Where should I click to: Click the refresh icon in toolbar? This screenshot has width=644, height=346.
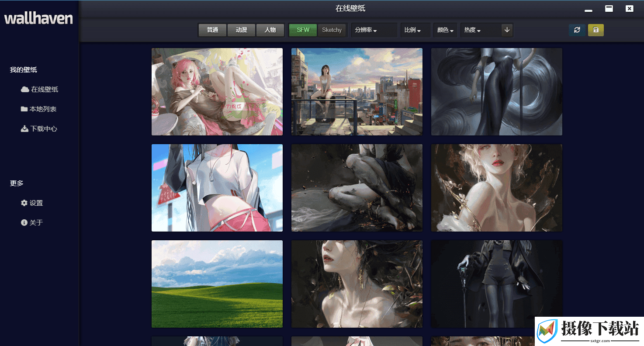(577, 30)
